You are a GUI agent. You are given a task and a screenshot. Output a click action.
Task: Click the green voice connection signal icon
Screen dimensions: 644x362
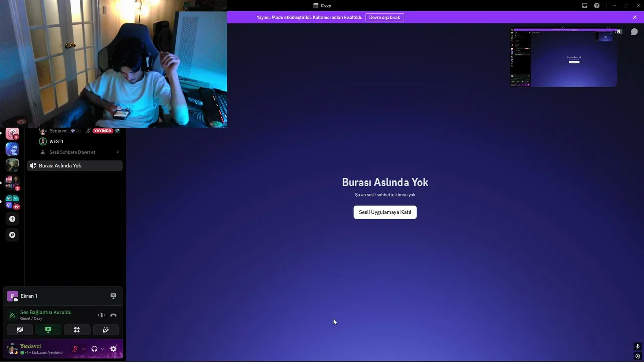(12, 315)
